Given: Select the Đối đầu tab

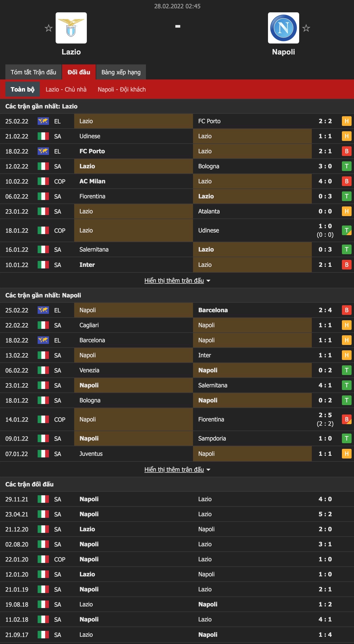Looking at the screenshot, I should [79, 72].
